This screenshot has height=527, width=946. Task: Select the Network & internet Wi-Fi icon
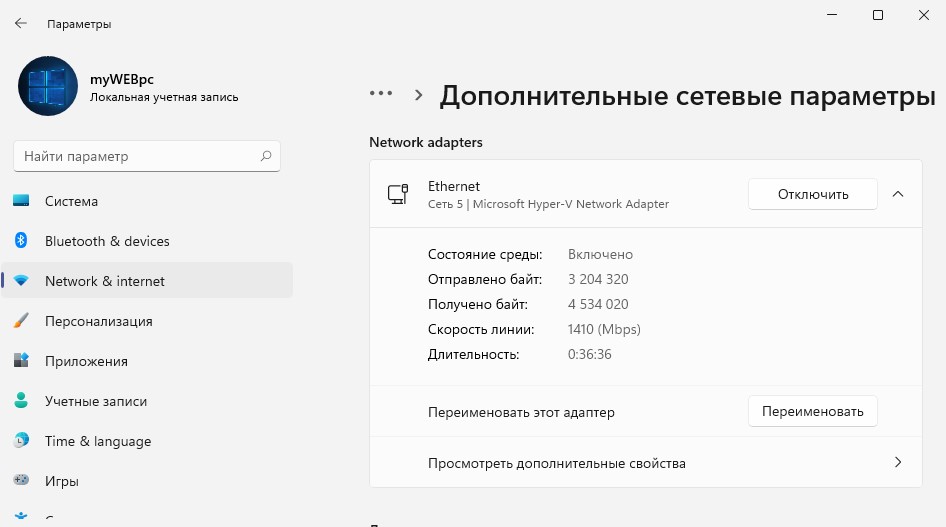click(x=21, y=281)
